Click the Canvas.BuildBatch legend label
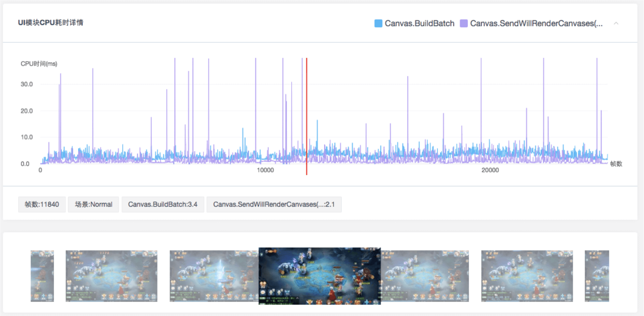The image size is (644, 316). [x=419, y=23]
